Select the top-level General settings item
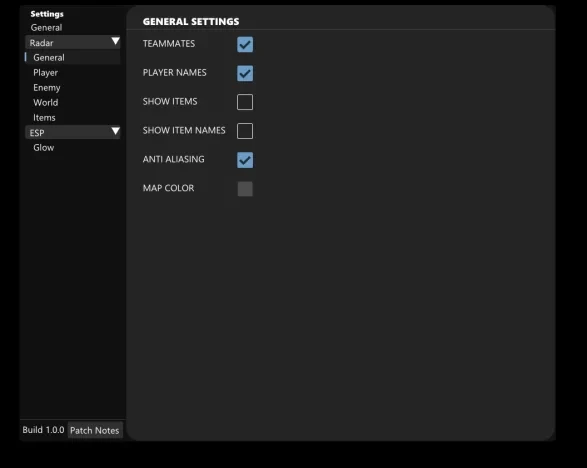587x468 pixels. [46, 28]
